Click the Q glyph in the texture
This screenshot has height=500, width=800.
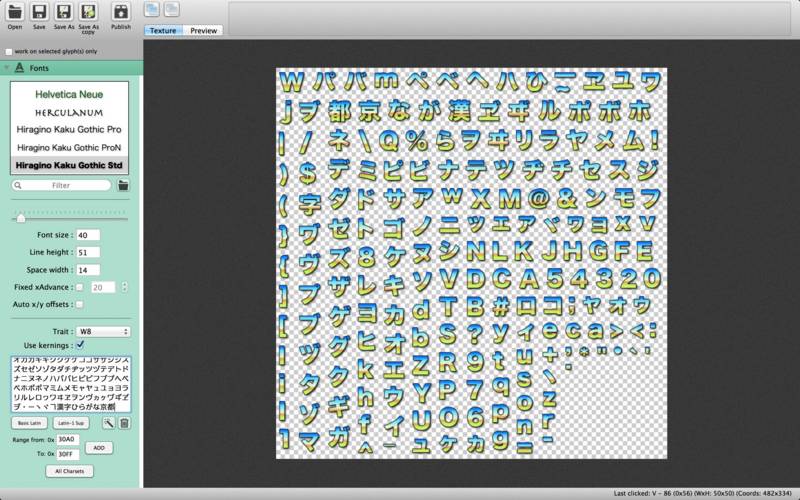tap(389, 142)
